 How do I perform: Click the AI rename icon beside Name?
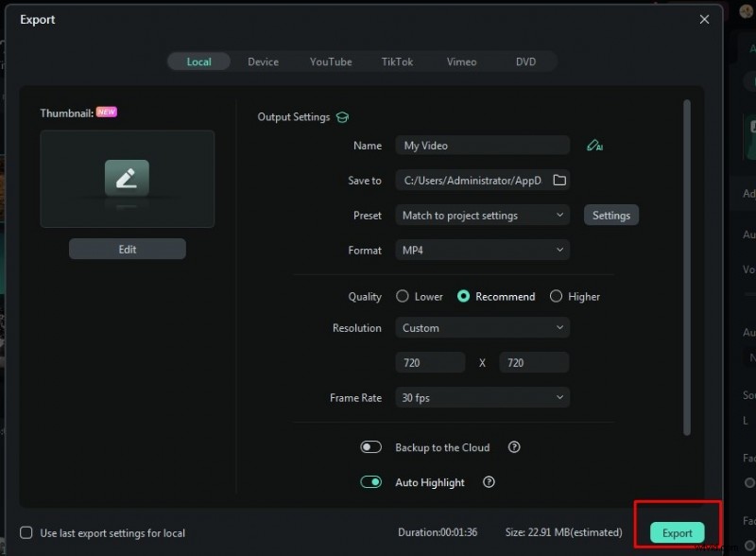[x=594, y=146]
